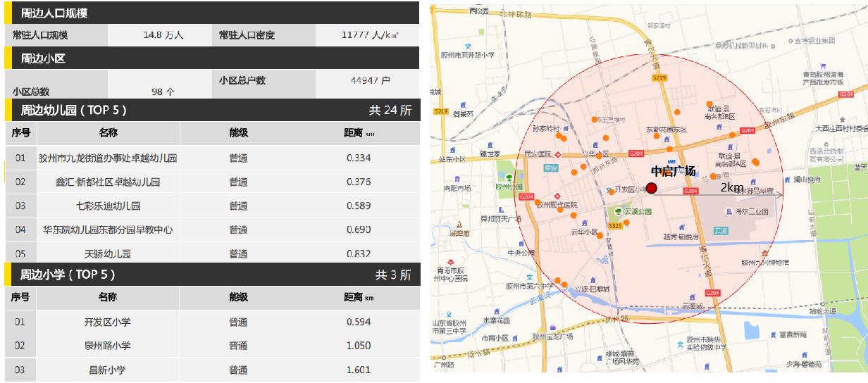The height and width of the screenshot is (383, 868).
Task: Select the 民安医院 hospital marker icon
Action: pyautogui.click(x=557, y=153)
